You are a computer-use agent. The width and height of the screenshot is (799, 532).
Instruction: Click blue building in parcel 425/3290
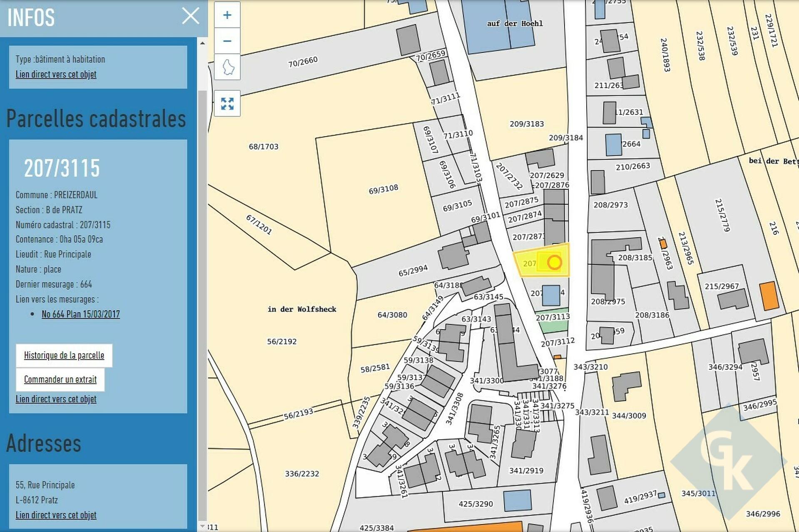coord(518,501)
